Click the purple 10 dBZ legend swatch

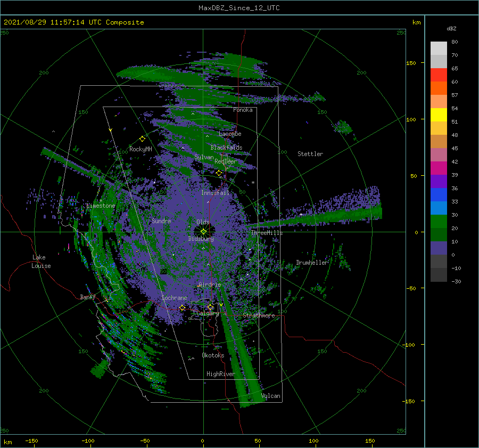coord(439,248)
